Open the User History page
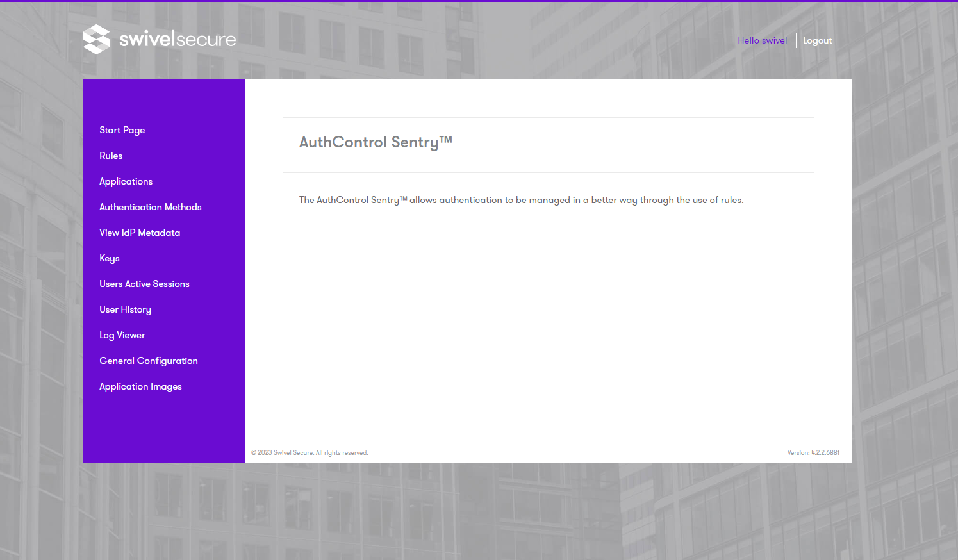This screenshot has height=560, width=958. [125, 309]
